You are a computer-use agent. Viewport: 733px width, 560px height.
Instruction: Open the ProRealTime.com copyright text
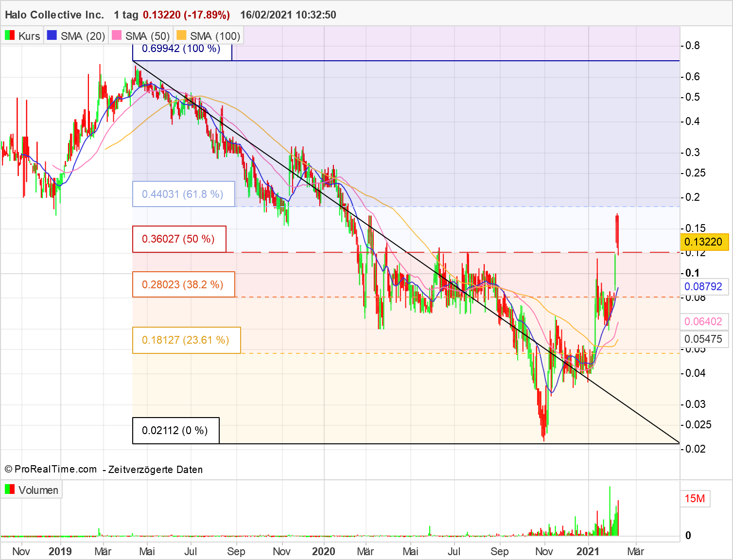[51, 469]
